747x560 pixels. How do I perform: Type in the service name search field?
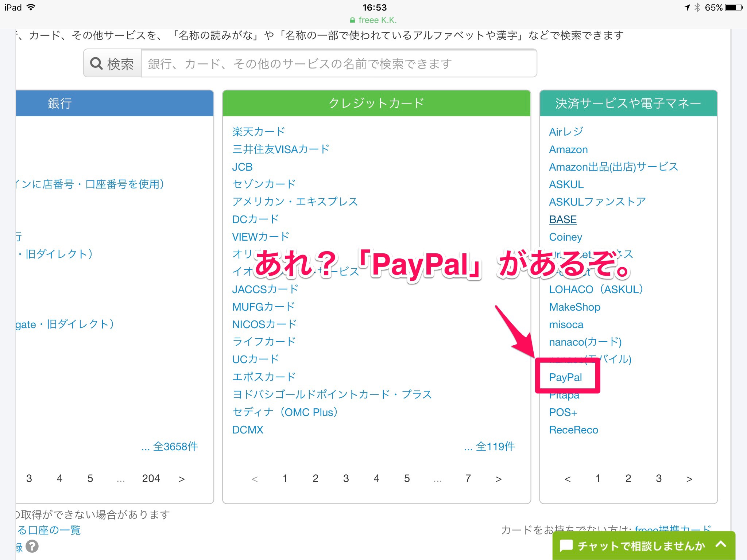338,64
